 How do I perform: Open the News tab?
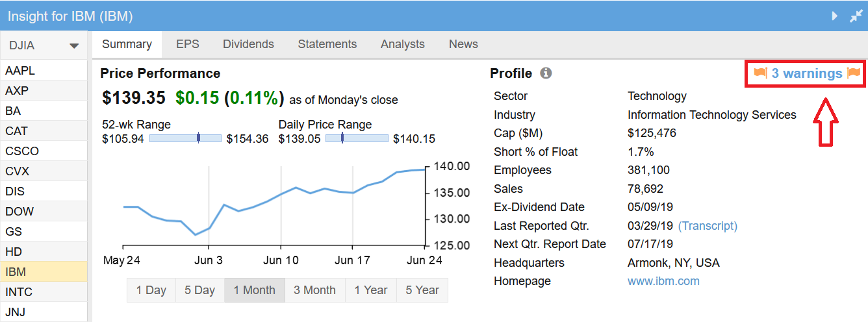coord(463,44)
